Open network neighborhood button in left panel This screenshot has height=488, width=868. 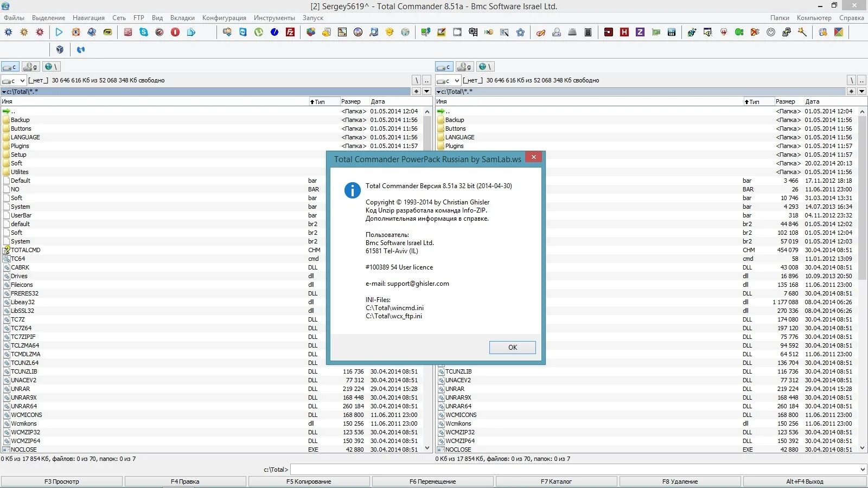click(x=51, y=67)
